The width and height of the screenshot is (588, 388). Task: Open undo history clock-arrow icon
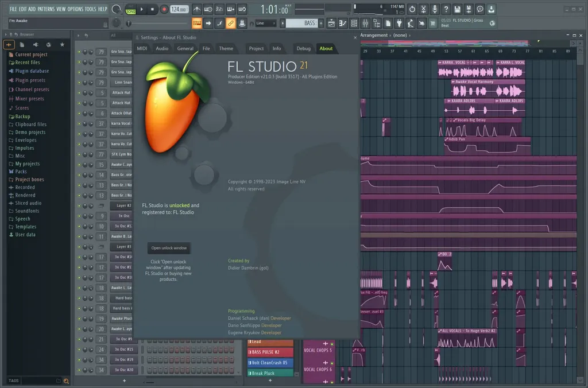pyautogui.click(x=412, y=9)
